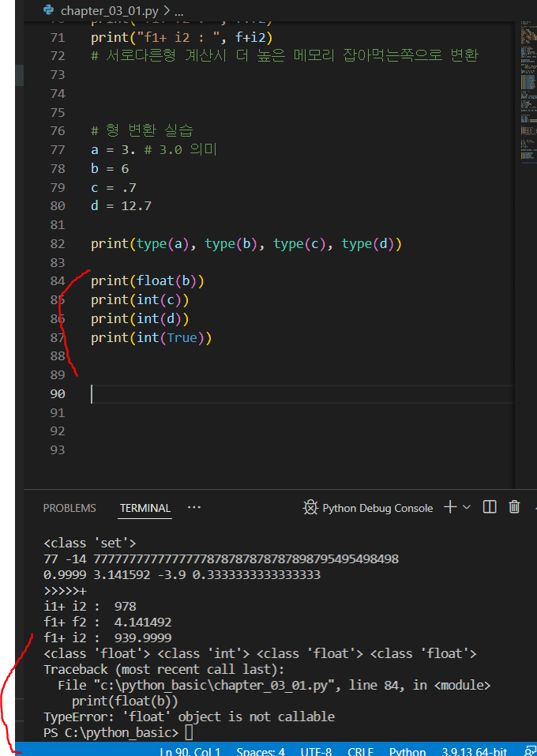Click the code line print(float(b))
Image resolution: width=537 pixels, height=756 pixels.
coord(148,280)
